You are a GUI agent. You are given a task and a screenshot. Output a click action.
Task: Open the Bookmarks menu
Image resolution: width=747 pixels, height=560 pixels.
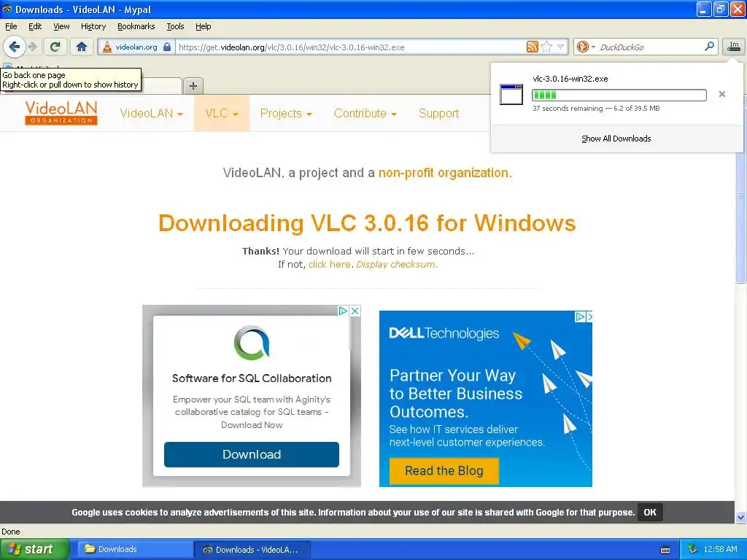[136, 26]
